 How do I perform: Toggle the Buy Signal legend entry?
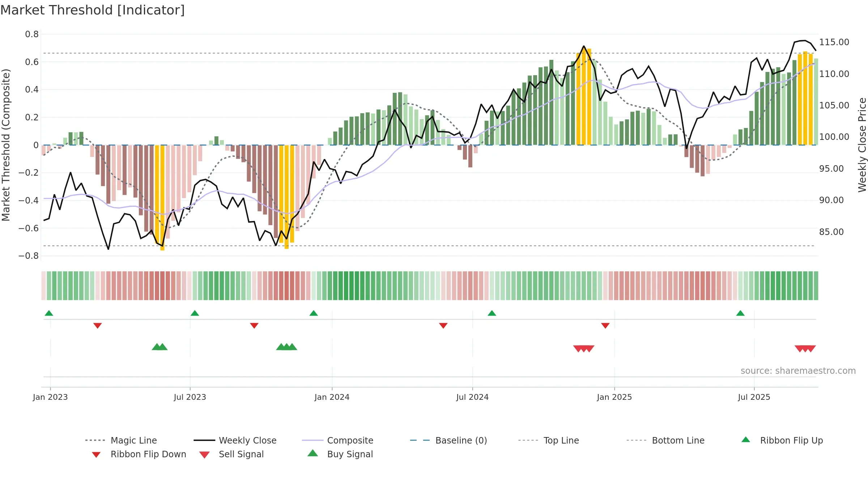(340, 454)
